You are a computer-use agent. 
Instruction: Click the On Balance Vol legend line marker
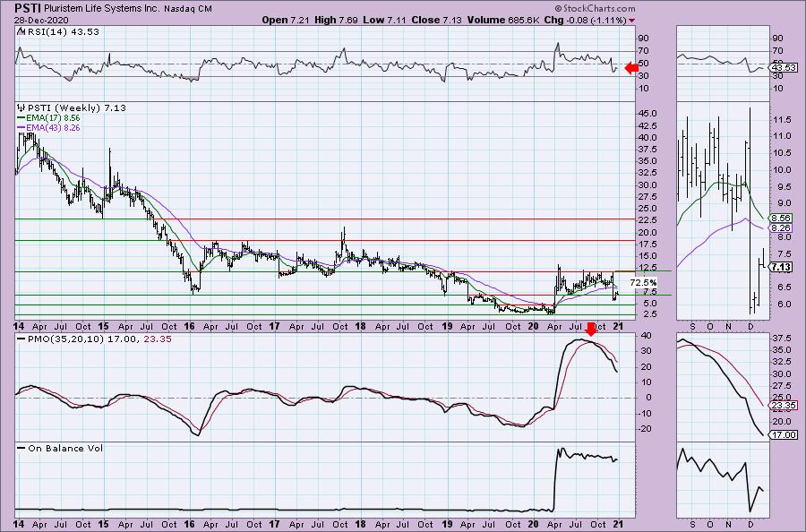[x=21, y=448]
